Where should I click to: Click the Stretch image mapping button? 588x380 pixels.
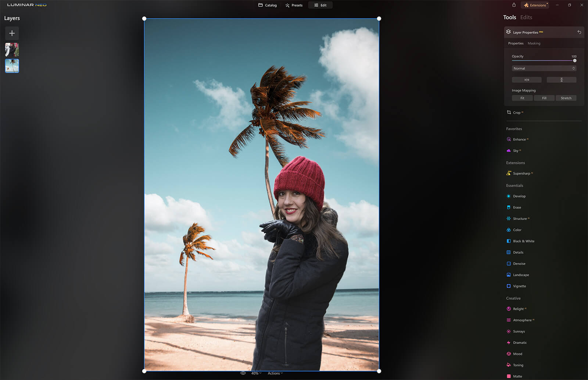coord(566,98)
